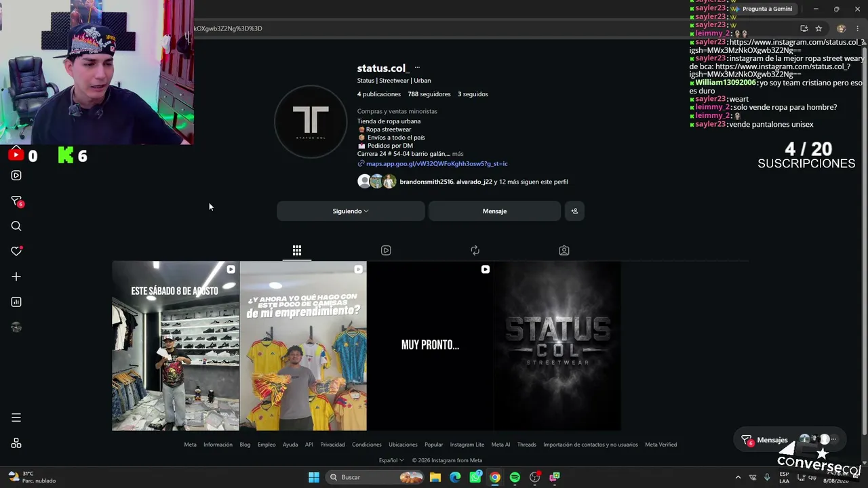Open the OBS Studio taskbar icon
This screenshot has width=868, height=488.
coord(535,477)
